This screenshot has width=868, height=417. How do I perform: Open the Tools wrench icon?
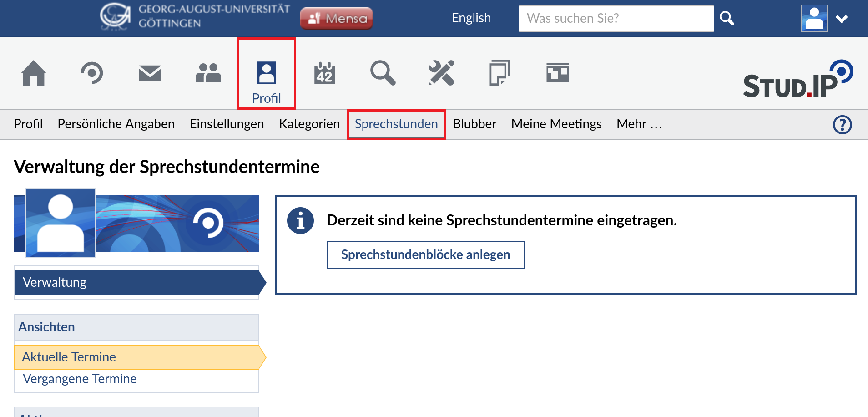[x=441, y=73]
